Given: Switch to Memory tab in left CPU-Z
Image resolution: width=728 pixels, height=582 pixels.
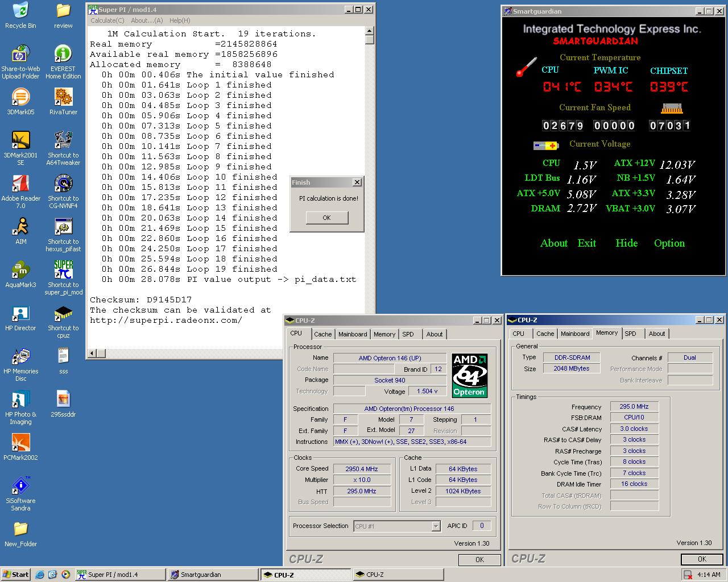Looking at the screenshot, I should click(x=384, y=334).
